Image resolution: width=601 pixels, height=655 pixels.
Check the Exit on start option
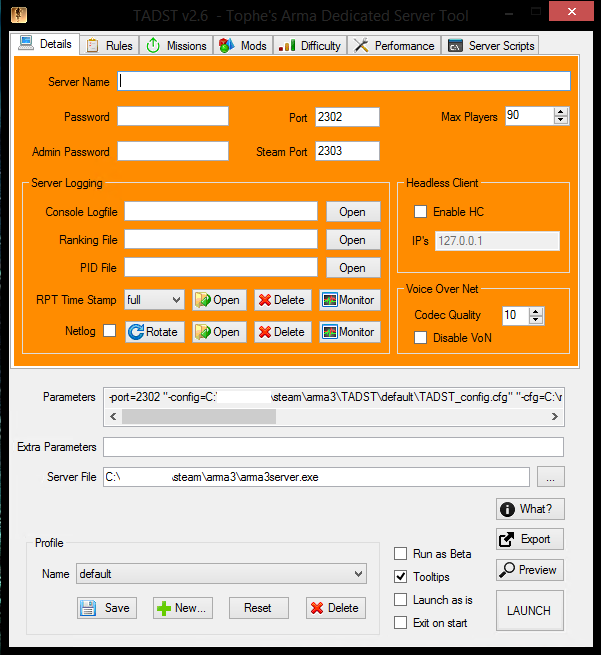[x=401, y=623]
